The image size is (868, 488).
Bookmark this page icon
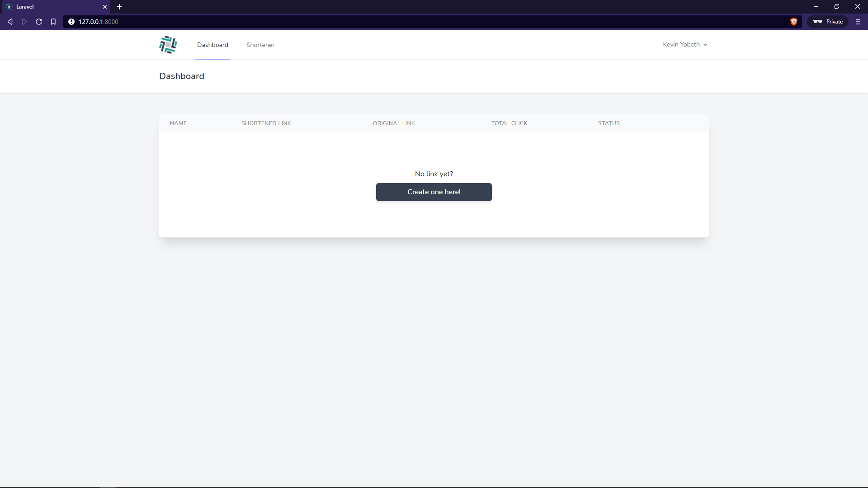coord(53,22)
